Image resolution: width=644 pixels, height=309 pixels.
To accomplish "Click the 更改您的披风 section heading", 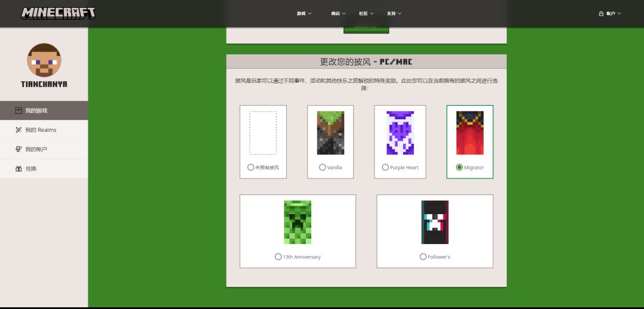I will click(366, 62).
